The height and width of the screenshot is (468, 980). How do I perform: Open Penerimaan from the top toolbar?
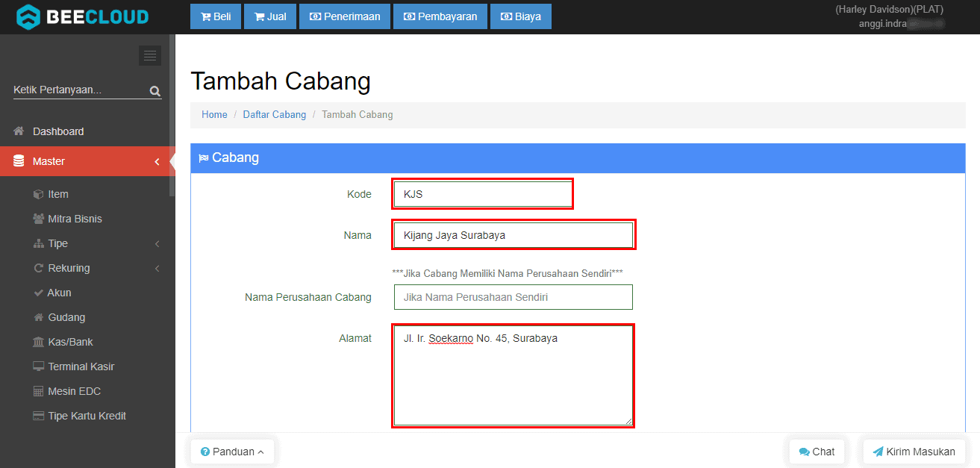pyautogui.click(x=345, y=16)
